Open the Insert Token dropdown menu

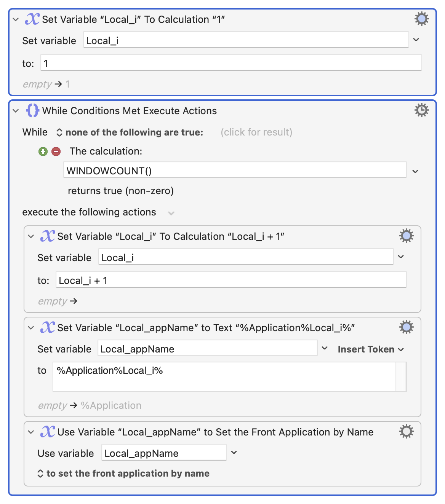pos(370,349)
